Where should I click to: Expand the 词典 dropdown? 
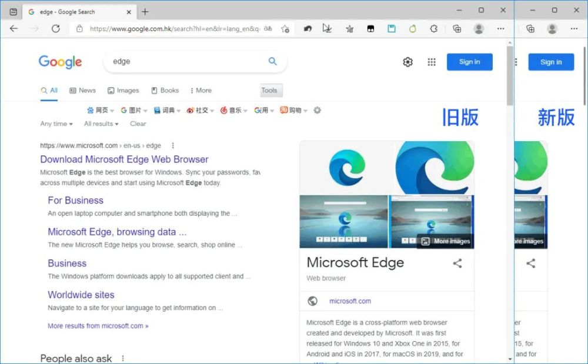[x=167, y=110]
